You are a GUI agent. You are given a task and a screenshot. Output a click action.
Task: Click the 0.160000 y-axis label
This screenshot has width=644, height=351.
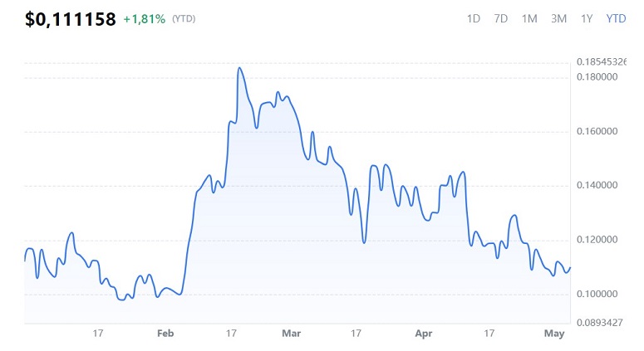[597, 132]
